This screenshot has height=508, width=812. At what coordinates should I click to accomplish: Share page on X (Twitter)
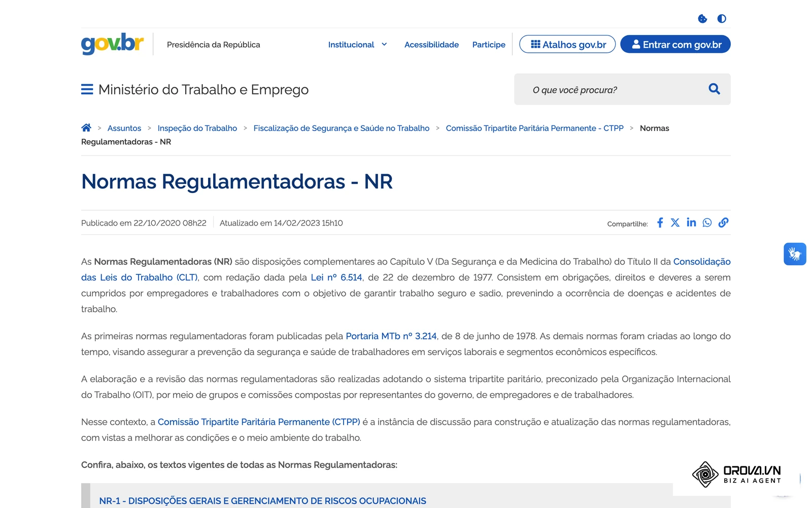pos(675,223)
